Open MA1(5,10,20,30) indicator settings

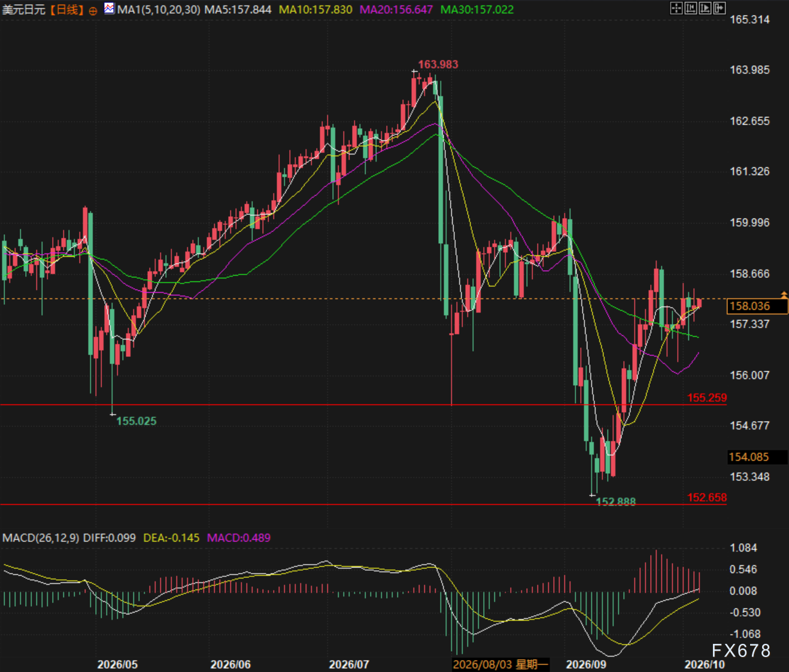[x=159, y=10]
